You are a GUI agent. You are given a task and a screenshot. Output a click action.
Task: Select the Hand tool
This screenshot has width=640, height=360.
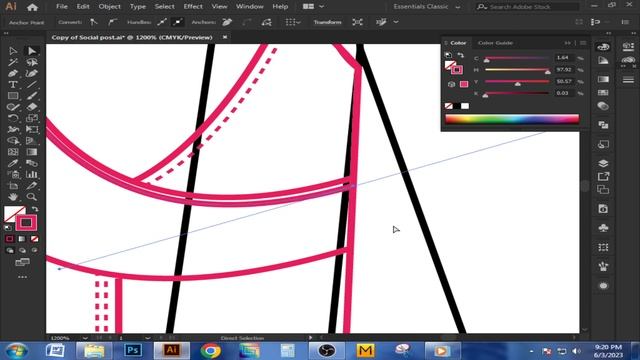[x=13, y=197]
